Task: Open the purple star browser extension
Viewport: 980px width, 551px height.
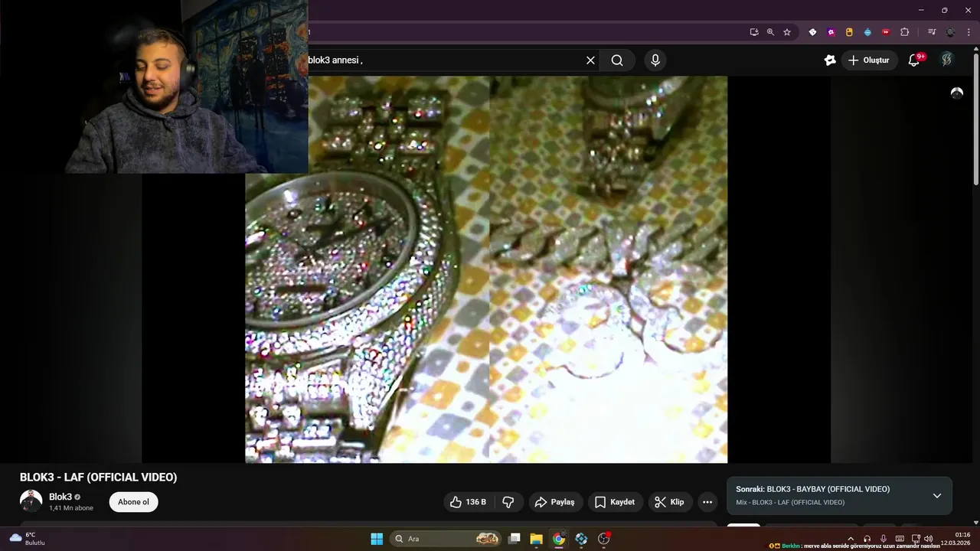Action: pyautogui.click(x=831, y=32)
